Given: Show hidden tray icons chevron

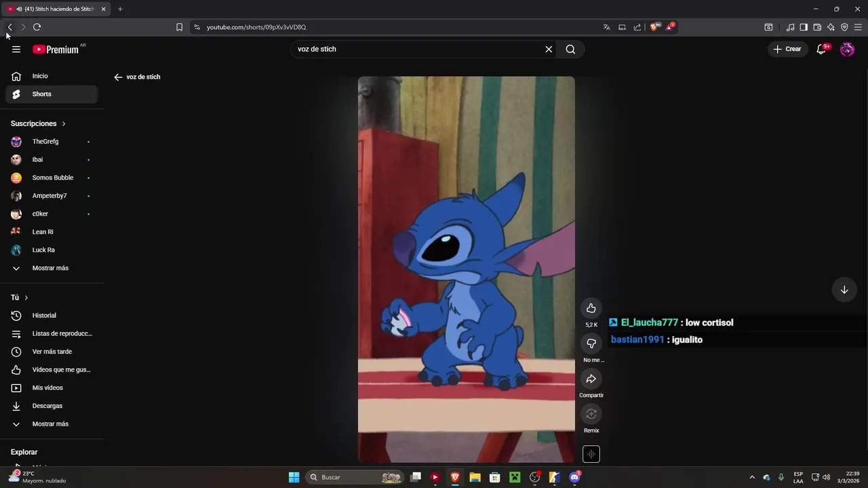Looking at the screenshot, I should coord(752,477).
